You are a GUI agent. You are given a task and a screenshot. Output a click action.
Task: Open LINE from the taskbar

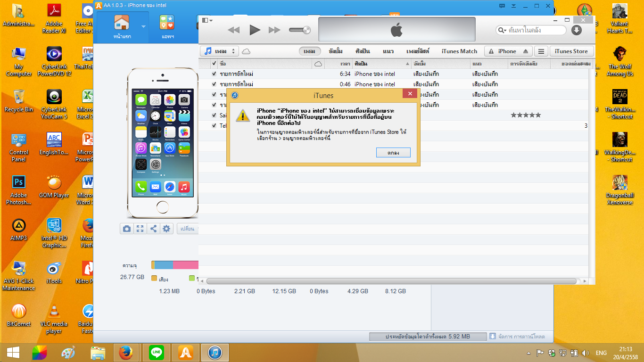(x=156, y=353)
